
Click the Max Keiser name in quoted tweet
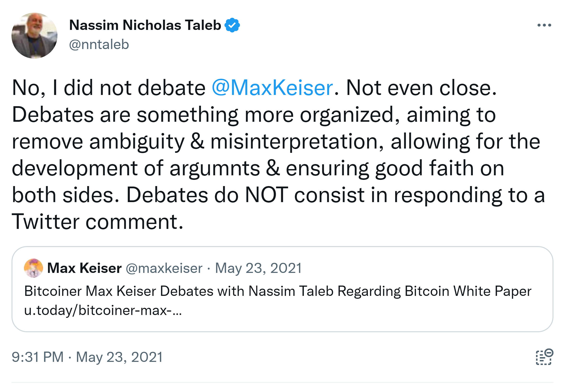[x=84, y=268]
